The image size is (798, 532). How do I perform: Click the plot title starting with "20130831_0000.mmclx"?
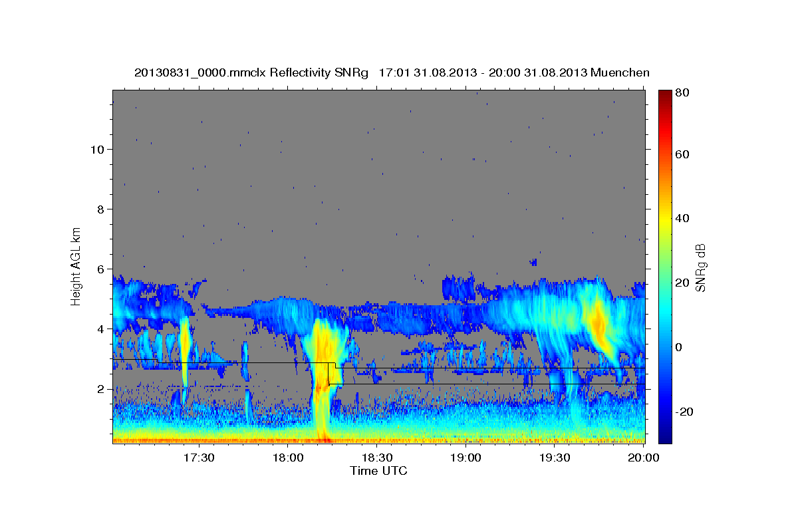tap(392, 72)
